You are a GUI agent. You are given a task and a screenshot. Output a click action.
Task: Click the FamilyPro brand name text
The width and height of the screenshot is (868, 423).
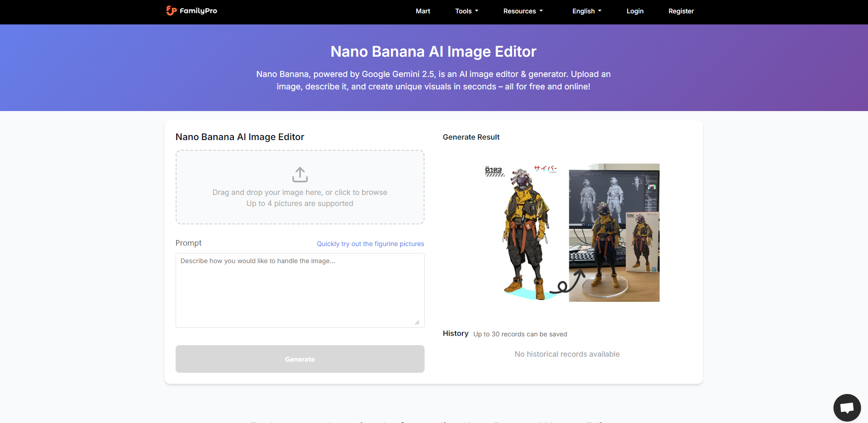click(198, 11)
